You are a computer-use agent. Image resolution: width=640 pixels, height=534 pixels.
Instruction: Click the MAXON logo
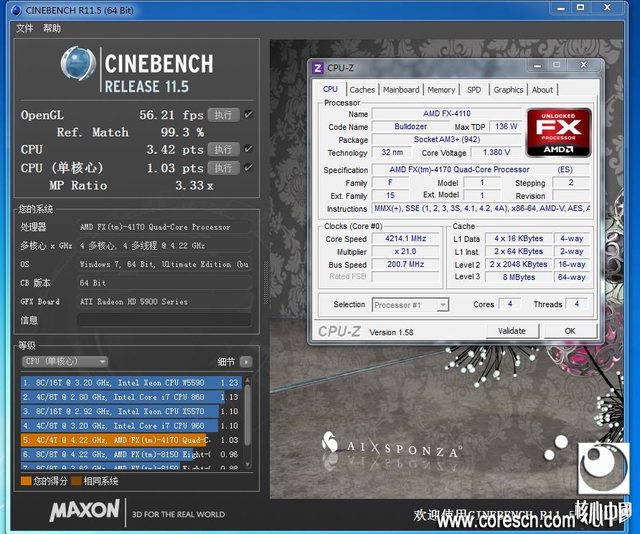click(x=85, y=510)
